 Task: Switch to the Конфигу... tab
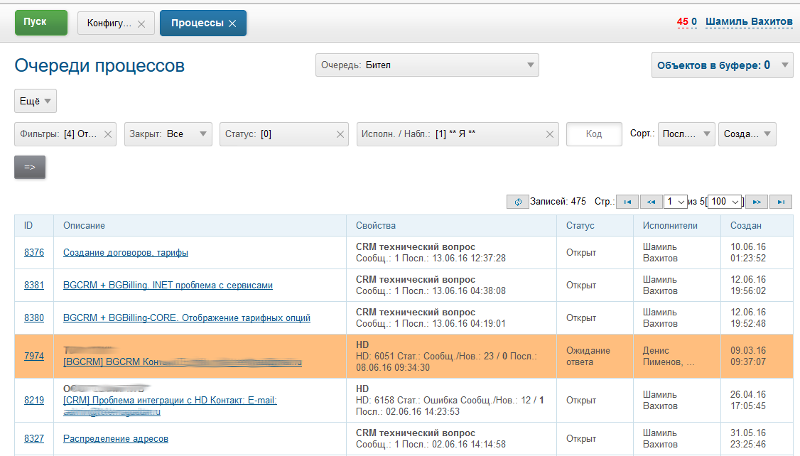[x=108, y=23]
